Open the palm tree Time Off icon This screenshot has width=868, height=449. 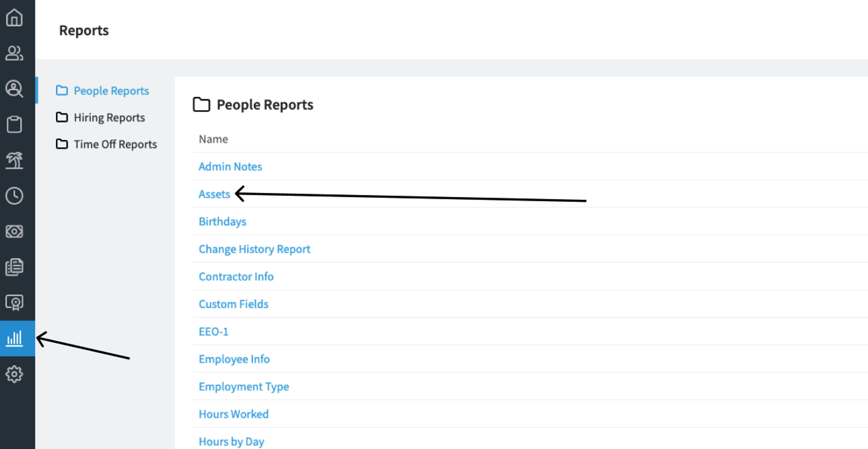pos(14,160)
